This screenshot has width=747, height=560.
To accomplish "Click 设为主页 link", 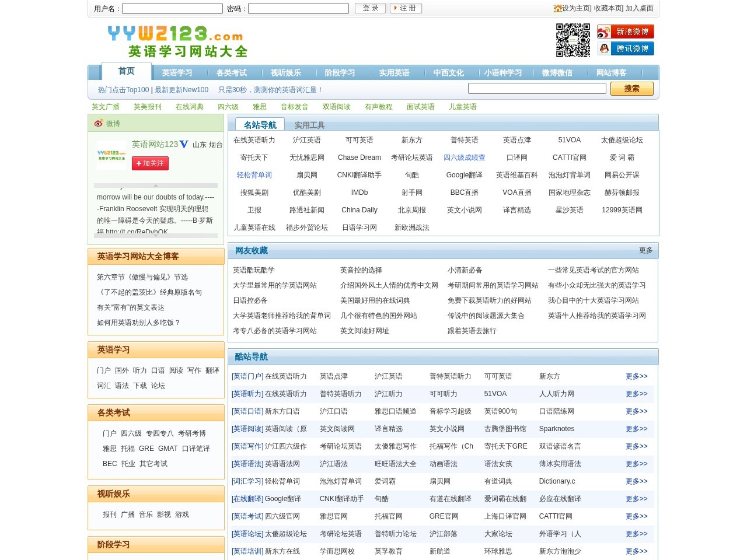I will click(576, 8).
